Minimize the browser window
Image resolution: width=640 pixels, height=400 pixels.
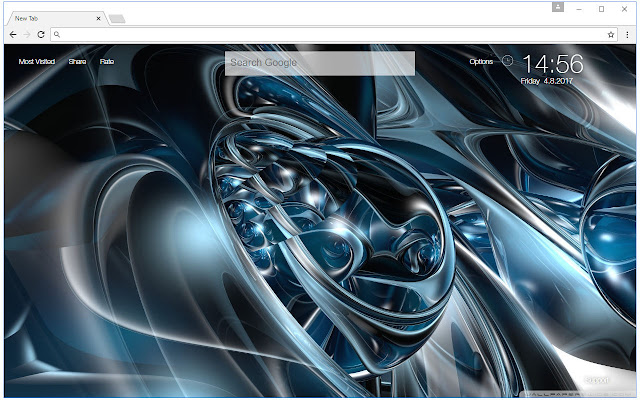[x=579, y=9]
